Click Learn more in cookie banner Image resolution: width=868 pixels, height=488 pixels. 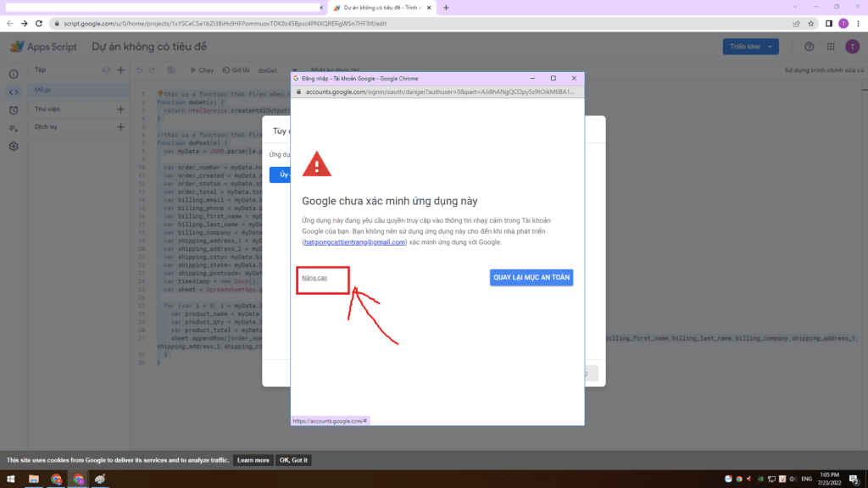253,460
